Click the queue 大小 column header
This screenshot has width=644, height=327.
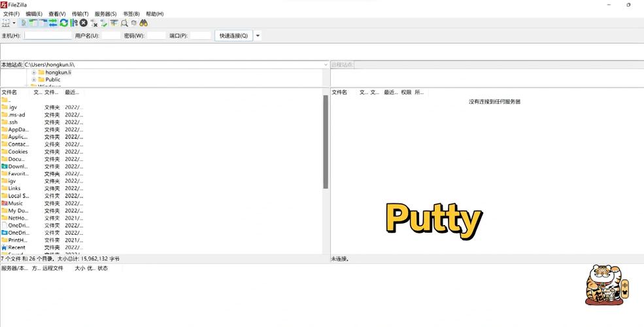79,268
